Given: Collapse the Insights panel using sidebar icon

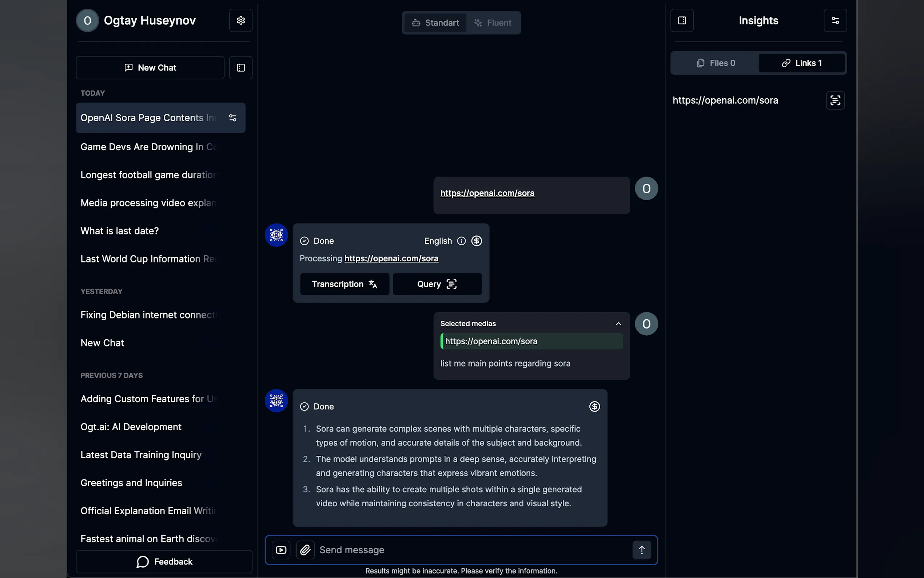Looking at the screenshot, I should 682,21.
